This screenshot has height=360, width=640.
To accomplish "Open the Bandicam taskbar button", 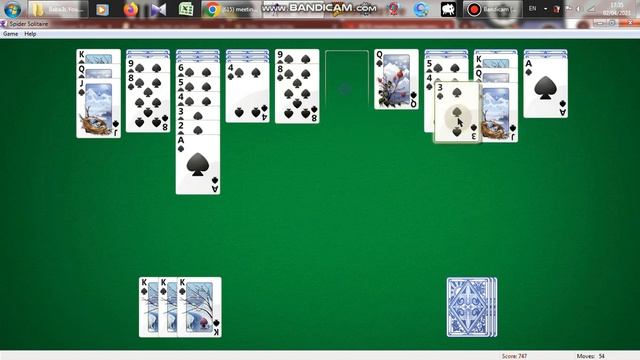I will click(492, 9).
